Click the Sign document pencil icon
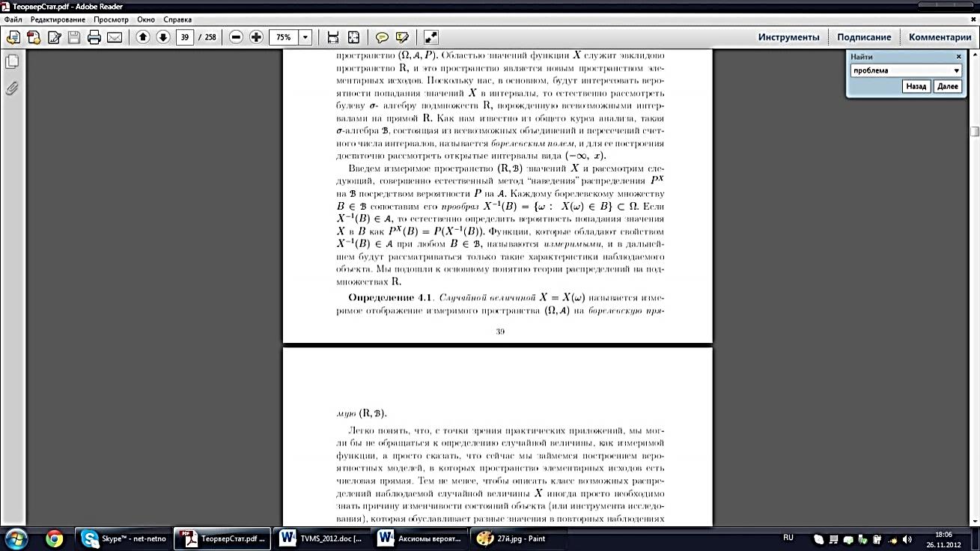 (x=54, y=37)
